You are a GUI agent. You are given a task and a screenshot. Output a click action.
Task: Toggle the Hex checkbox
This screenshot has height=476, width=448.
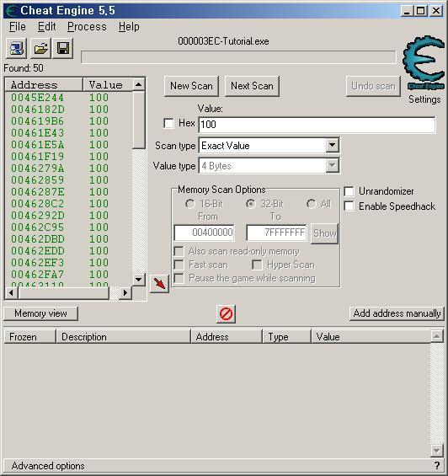(168, 123)
